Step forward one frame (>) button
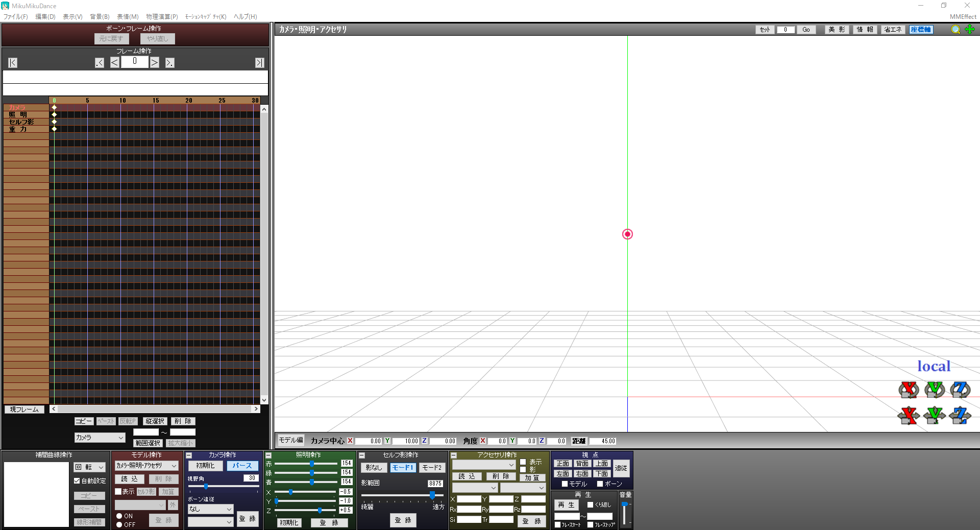 click(155, 63)
